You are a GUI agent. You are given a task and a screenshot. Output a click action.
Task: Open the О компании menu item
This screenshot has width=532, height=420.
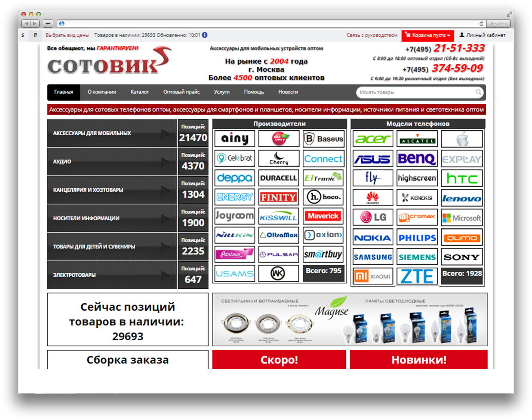click(x=102, y=92)
